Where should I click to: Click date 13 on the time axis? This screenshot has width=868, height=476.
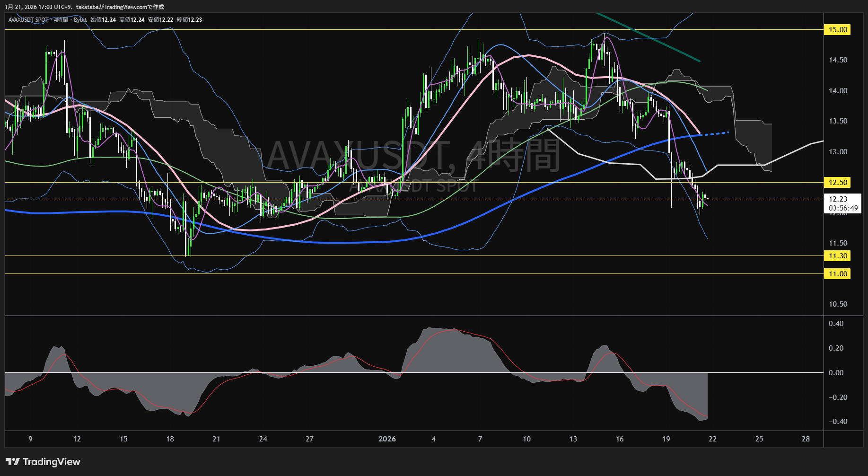[573, 439]
